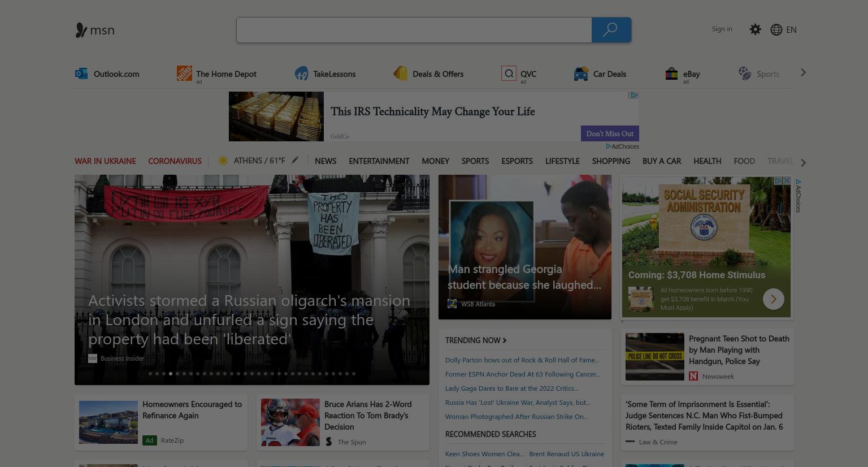868x467 pixels.
Task: Open the SHOPPING tab
Action: pyautogui.click(x=611, y=161)
